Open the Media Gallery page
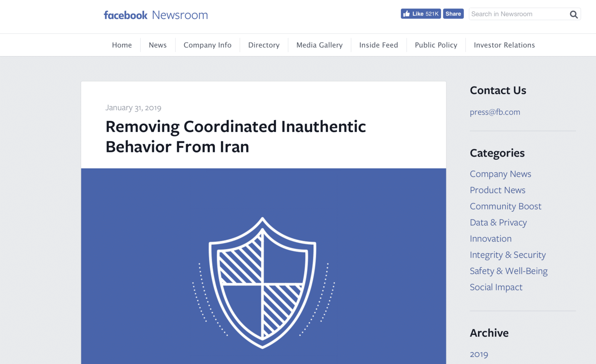 [x=319, y=45]
